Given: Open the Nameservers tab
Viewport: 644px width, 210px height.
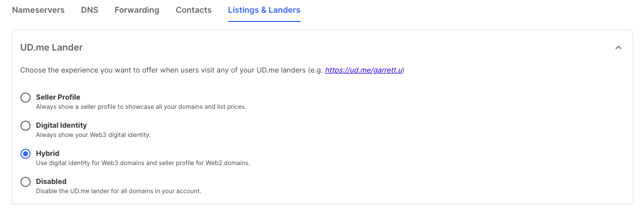Looking at the screenshot, I should 38,10.
